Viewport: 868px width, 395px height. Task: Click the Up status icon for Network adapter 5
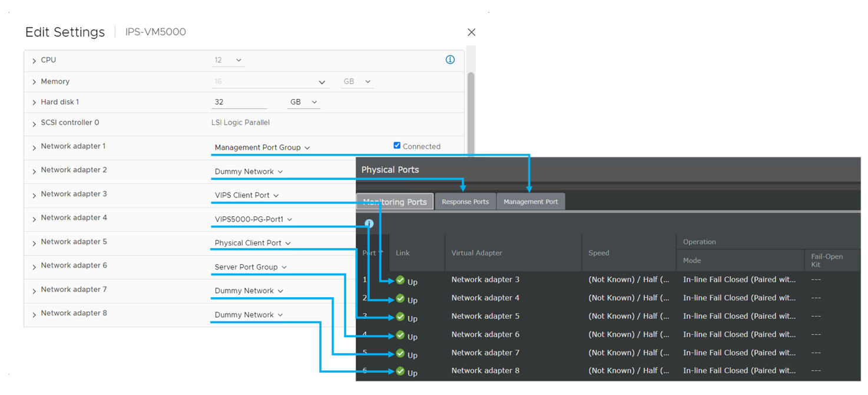point(400,317)
